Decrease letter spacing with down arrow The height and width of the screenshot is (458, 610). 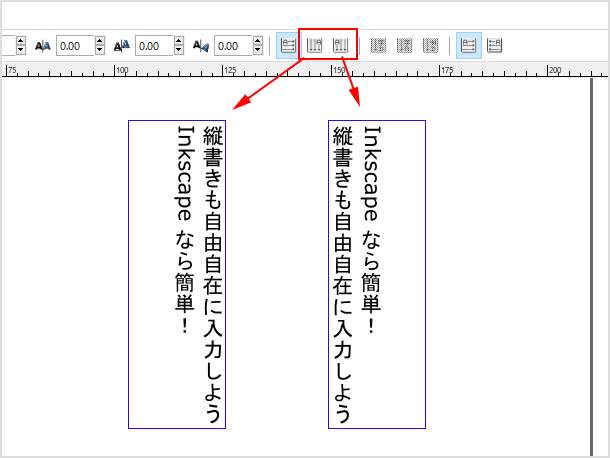coord(100,51)
